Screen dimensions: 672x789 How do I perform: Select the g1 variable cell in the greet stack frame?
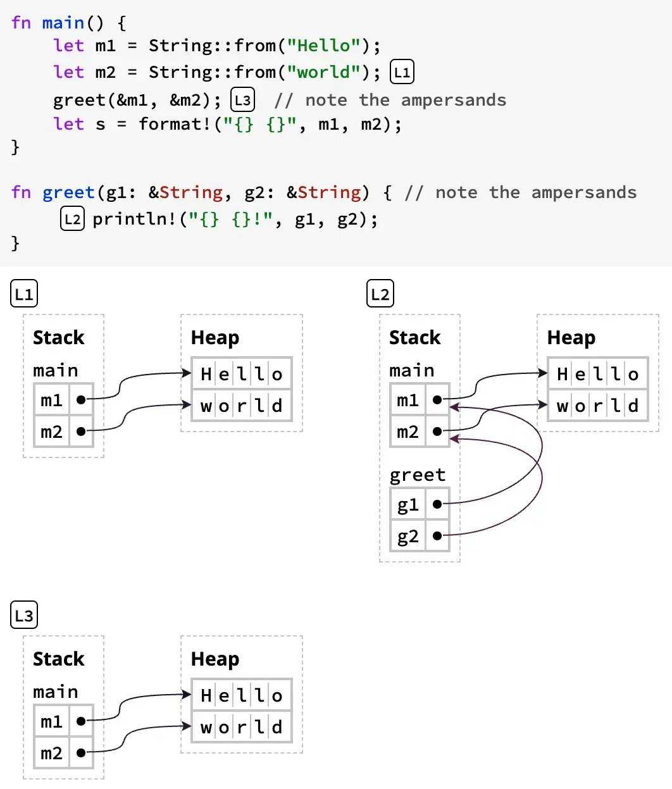point(408,504)
